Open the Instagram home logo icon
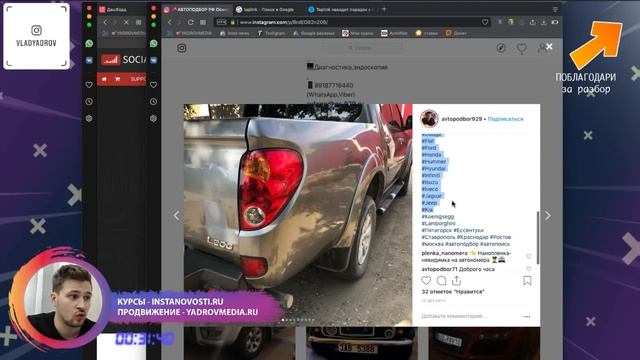 [182, 48]
